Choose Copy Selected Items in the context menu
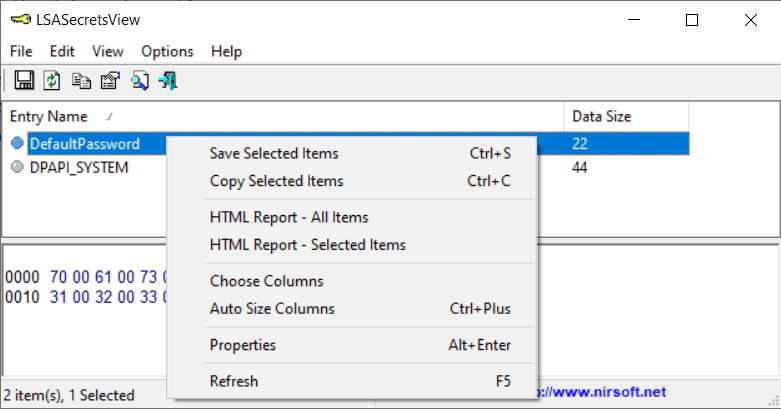This screenshot has width=781, height=409. point(352,181)
